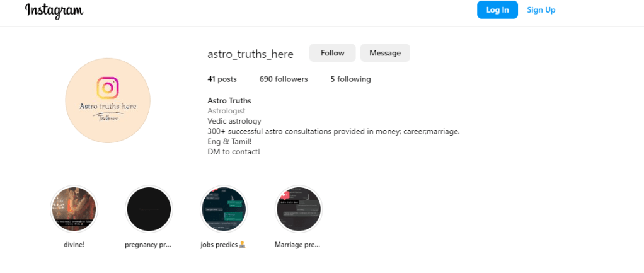Click the bold Astro Truths display name
This screenshot has height=273, width=644.
pyautogui.click(x=229, y=101)
